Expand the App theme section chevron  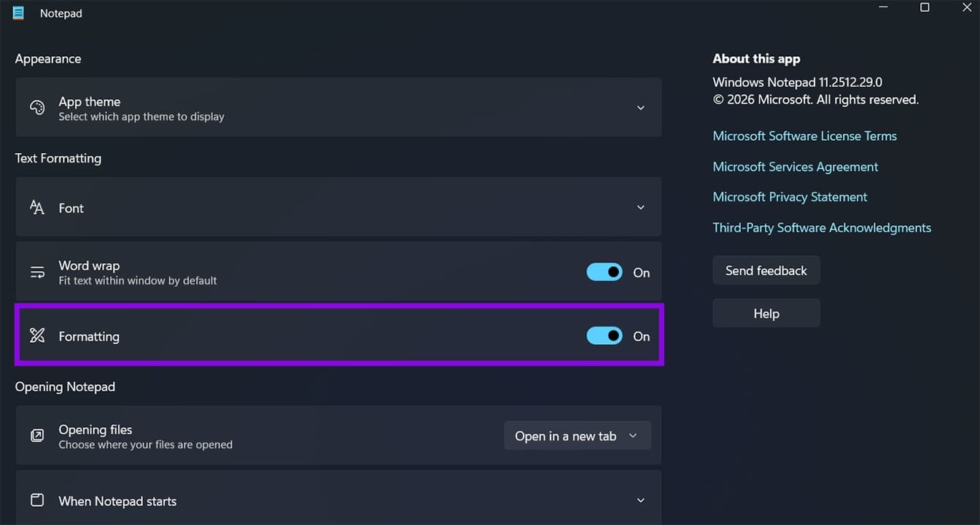click(x=641, y=108)
